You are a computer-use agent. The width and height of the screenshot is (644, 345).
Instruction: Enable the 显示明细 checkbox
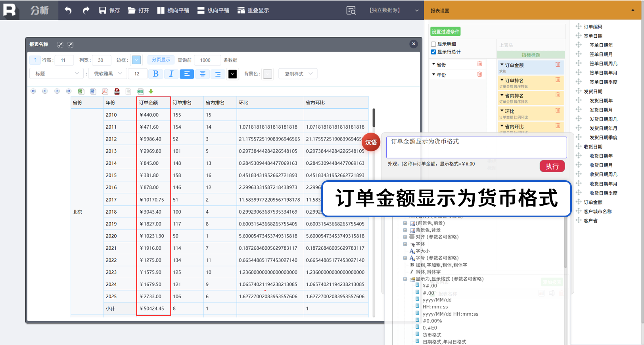[433, 44]
